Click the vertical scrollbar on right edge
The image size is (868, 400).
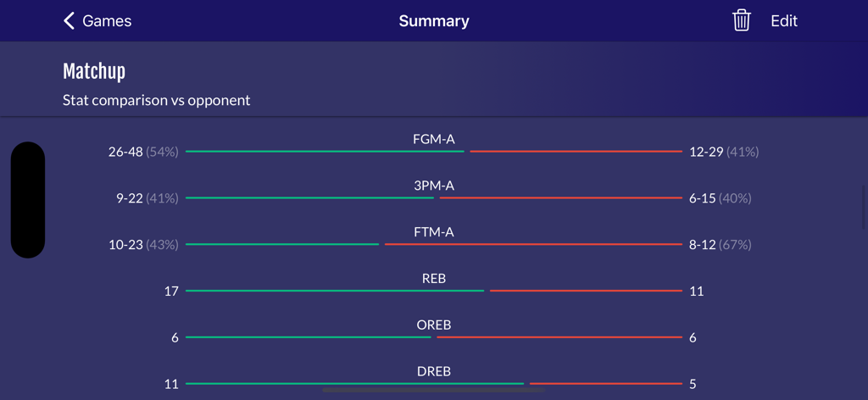pyautogui.click(x=864, y=208)
